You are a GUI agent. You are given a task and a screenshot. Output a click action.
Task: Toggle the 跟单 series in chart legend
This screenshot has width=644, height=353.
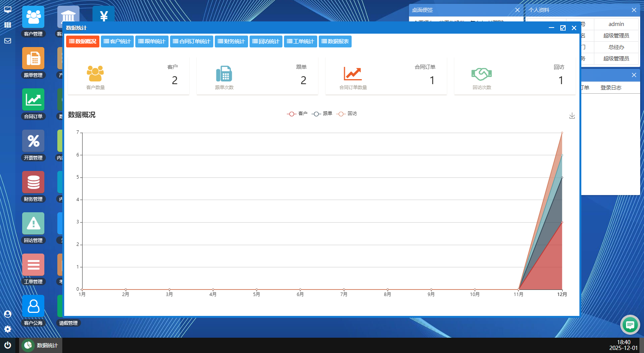point(322,114)
